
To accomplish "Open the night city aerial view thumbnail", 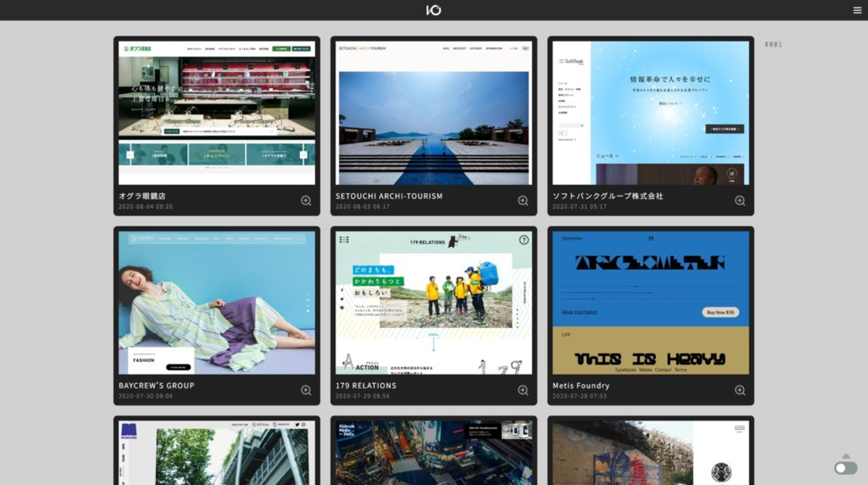I will 434,452.
